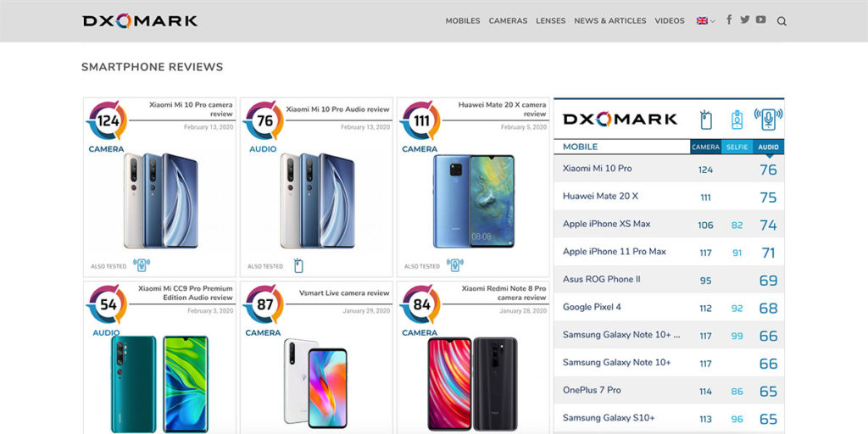Click also-tested camera icon under Mi 10 Pro Audio
868x434 pixels.
[298, 265]
